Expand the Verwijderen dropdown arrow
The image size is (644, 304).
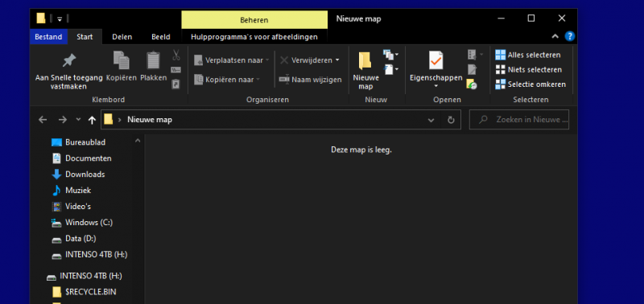337,60
